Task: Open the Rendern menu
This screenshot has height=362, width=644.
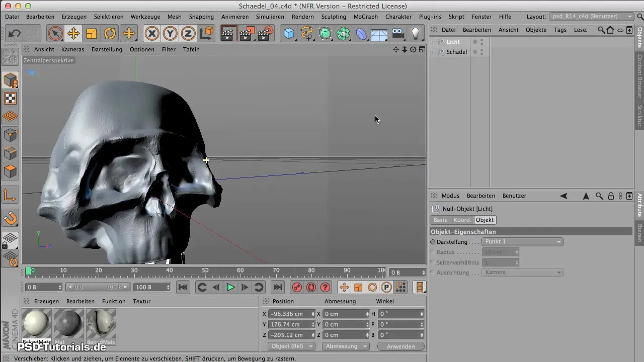Action: pyautogui.click(x=303, y=17)
